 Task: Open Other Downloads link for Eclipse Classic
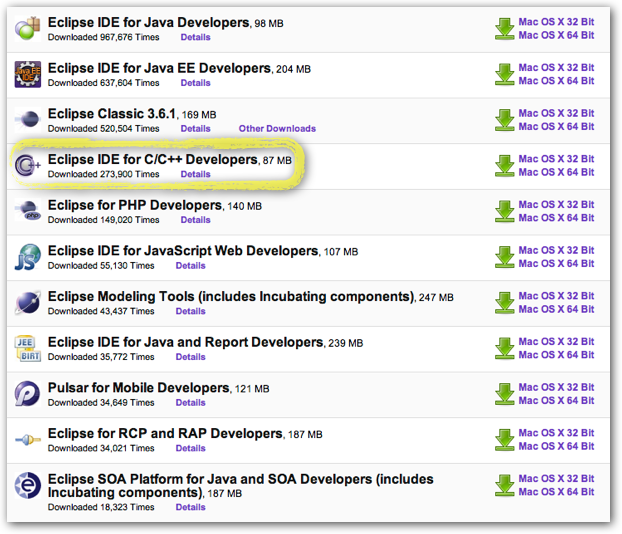(277, 129)
